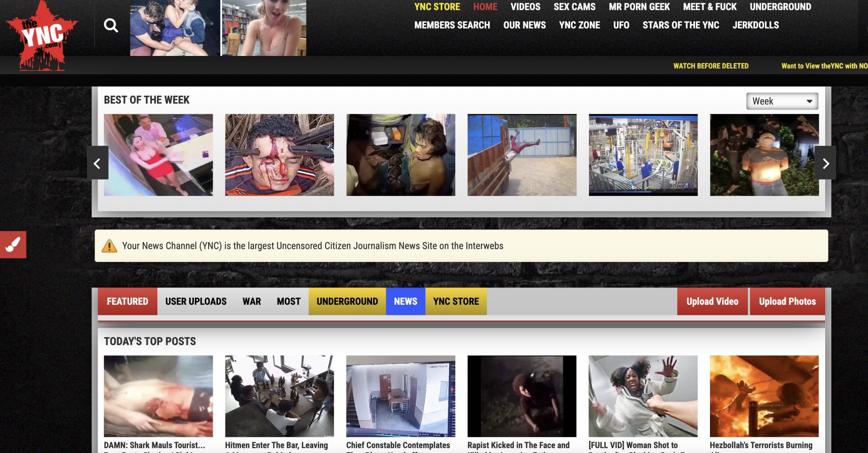868x453 pixels.
Task: Click the Upload Photos button
Action: click(x=787, y=301)
